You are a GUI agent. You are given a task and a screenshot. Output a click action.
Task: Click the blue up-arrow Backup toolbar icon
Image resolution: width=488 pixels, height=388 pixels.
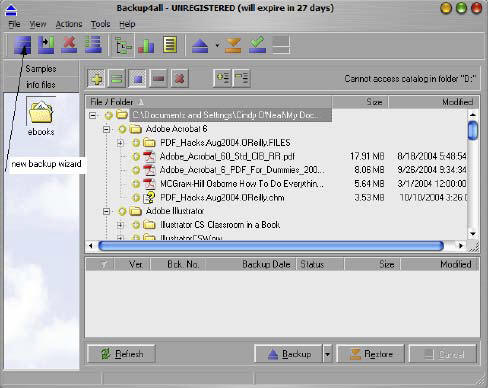200,46
